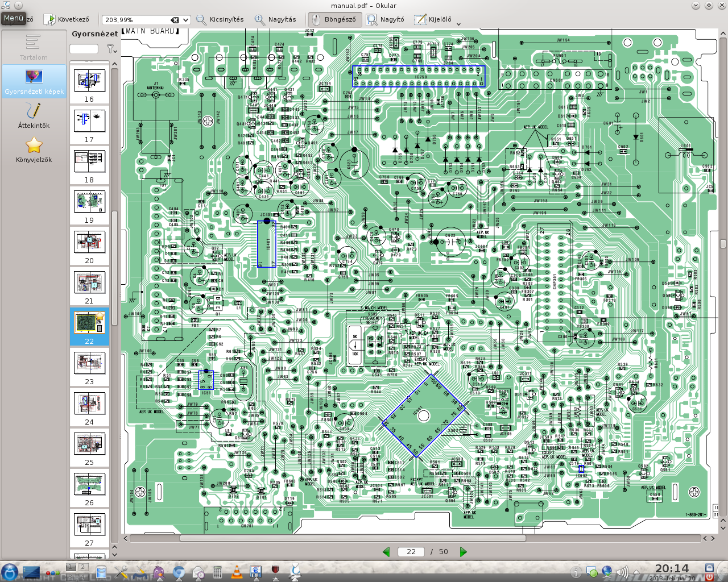Image resolution: width=728 pixels, height=582 pixels.
Task: Click the thumbnail list scroll-down arrow
Action: click(114, 555)
